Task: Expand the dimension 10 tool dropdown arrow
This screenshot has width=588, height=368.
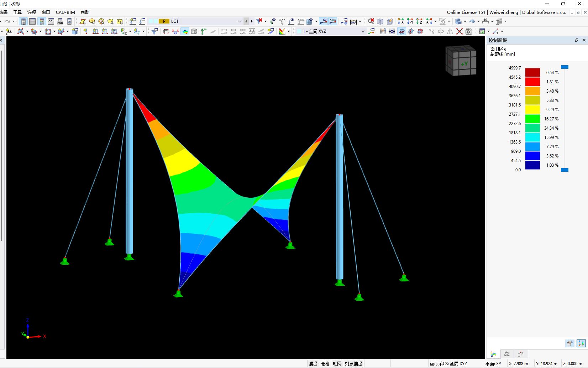Action: 492,21
